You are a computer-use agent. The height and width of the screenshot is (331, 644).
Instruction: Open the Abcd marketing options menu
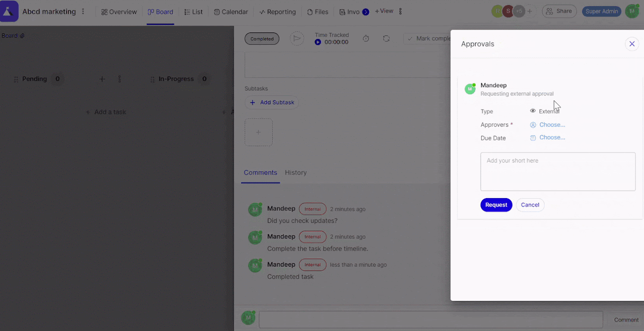coord(83,11)
